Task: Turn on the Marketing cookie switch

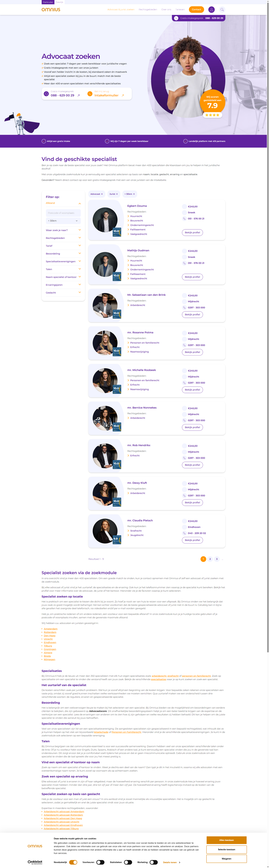Action: point(153,862)
